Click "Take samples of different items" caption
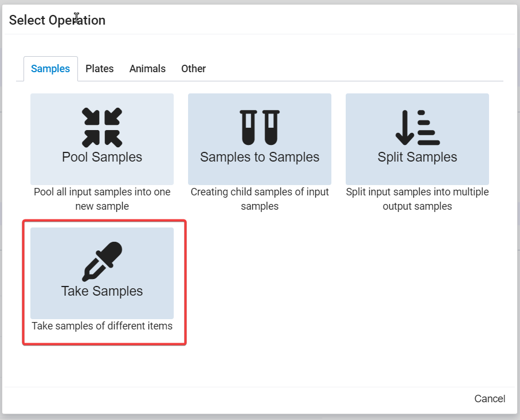 coord(102,326)
